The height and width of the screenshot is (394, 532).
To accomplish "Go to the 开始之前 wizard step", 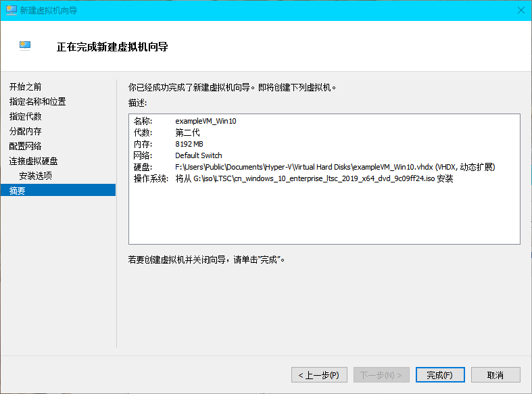I will pyautogui.click(x=25, y=87).
